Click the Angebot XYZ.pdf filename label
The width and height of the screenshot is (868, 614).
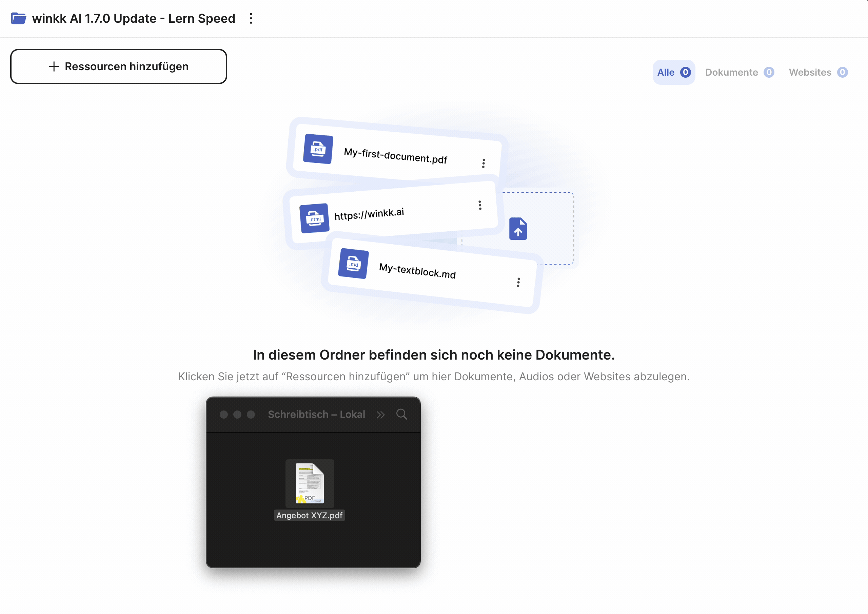coord(309,515)
